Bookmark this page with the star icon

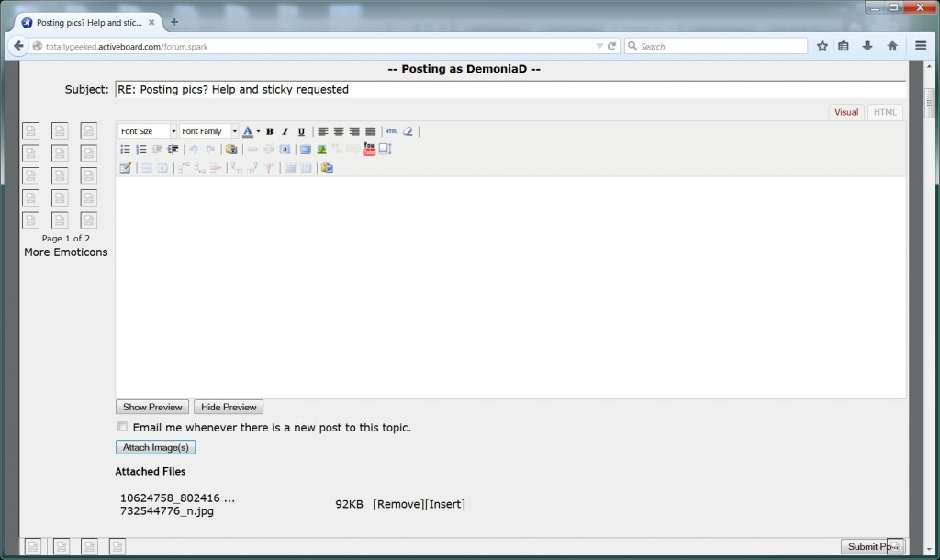822,46
